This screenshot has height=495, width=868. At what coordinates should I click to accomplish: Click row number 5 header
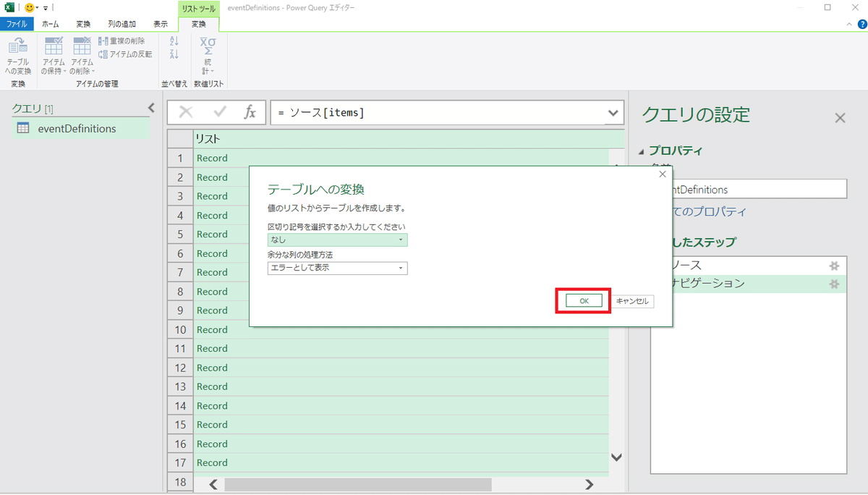coord(181,234)
